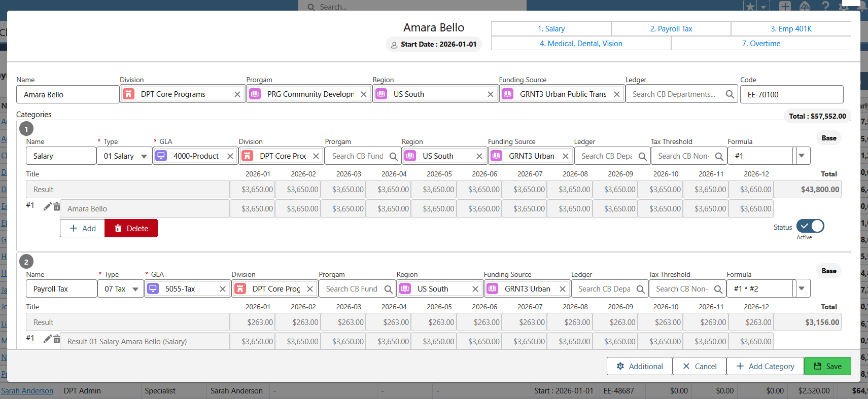The height and width of the screenshot is (399, 868).
Task: Clear the US South region in the header row
Action: (x=490, y=94)
